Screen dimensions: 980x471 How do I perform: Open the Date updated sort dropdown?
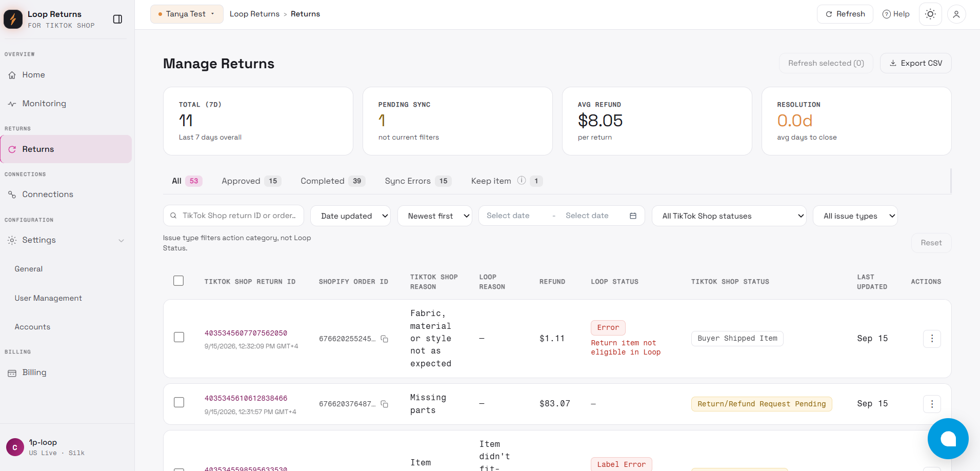coord(351,216)
